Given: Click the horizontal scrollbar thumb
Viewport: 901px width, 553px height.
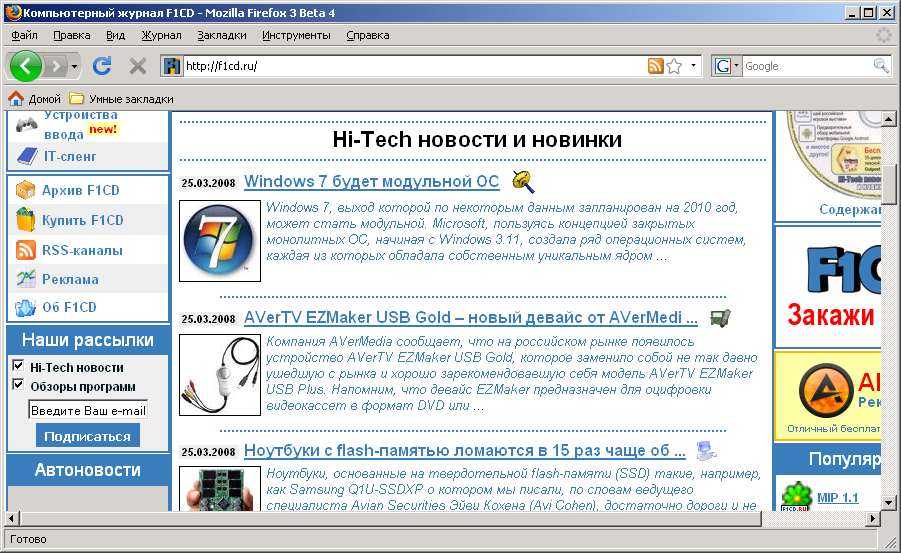Looking at the screenshot, I should pos(391,519).
